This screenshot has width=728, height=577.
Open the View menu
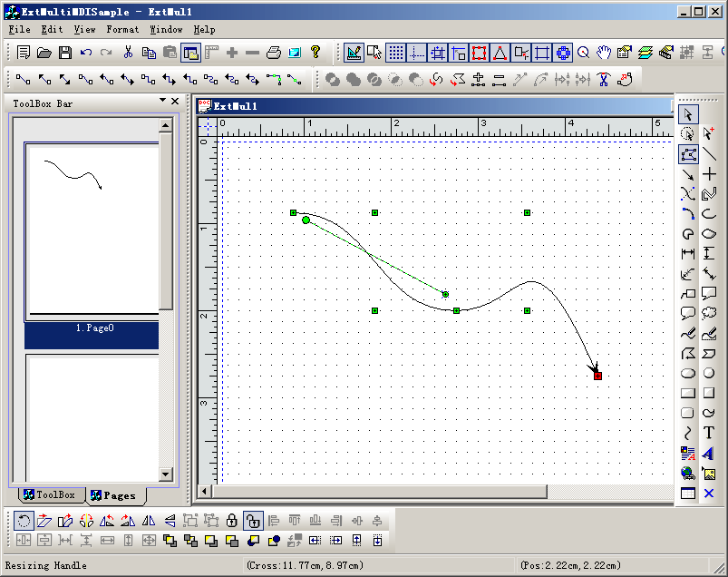click(x=84, y=29)
